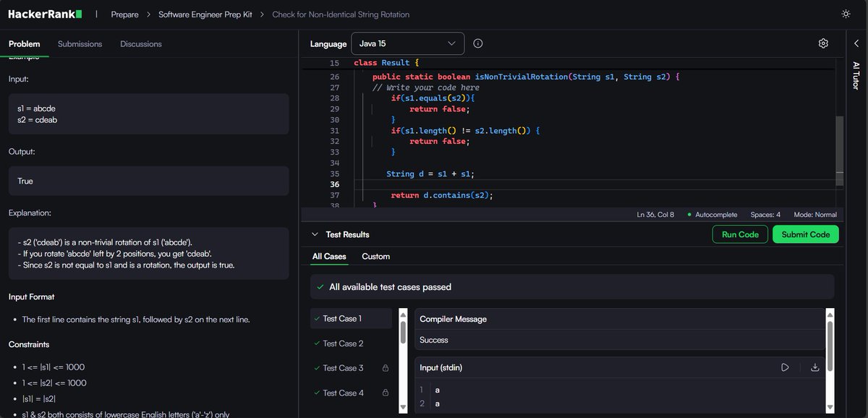
Task: Open the Java 15 language dropdown
Action: (407, 43)
